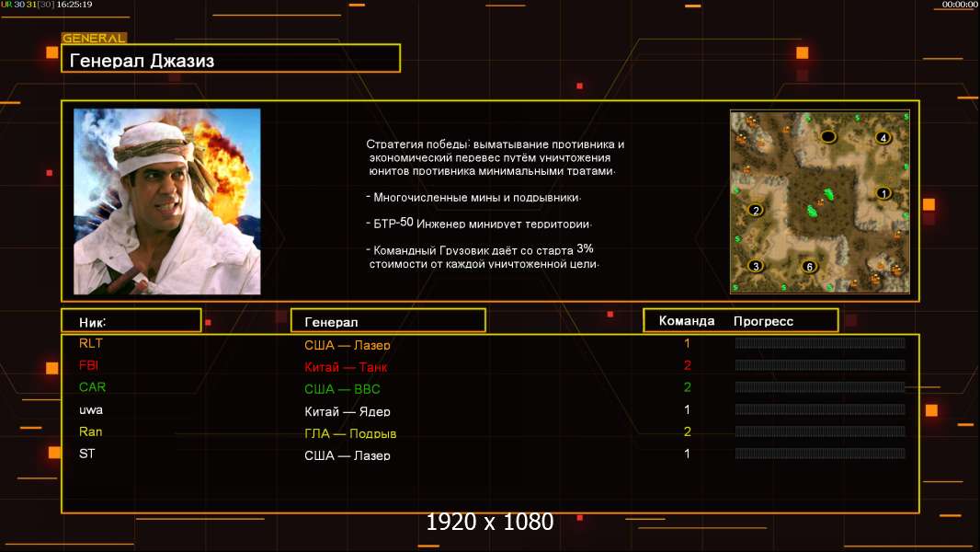Click start position marker 2 on the map

click(756, 210)
